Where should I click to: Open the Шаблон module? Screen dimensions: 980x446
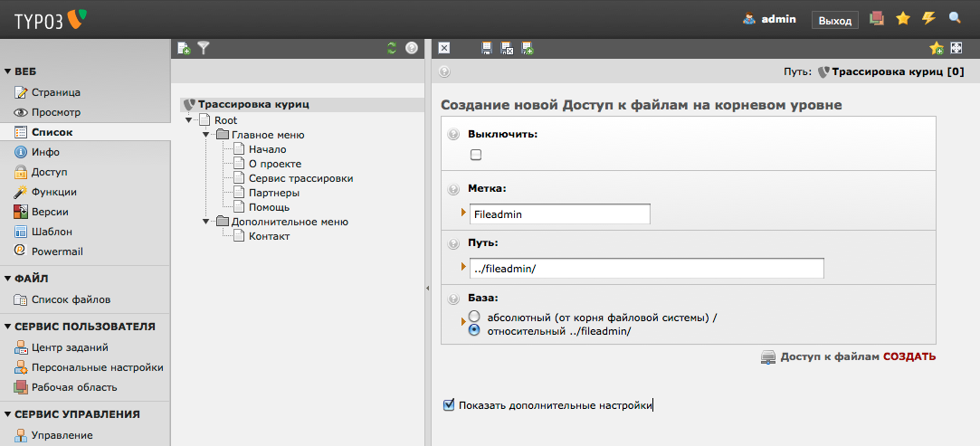(52, 232)
